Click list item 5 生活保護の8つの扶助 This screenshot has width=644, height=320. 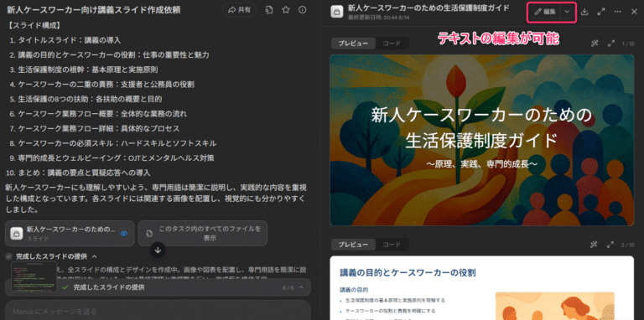point(90,100)
